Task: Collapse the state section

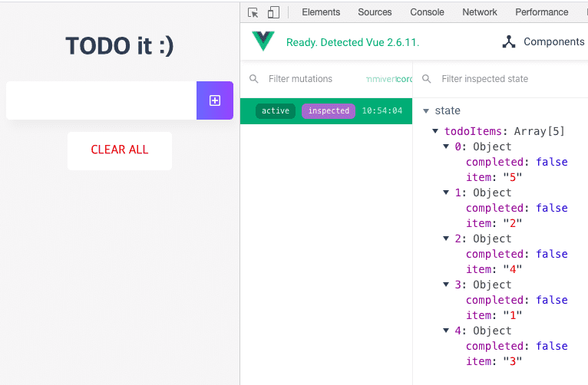Action: pos(426,111)
